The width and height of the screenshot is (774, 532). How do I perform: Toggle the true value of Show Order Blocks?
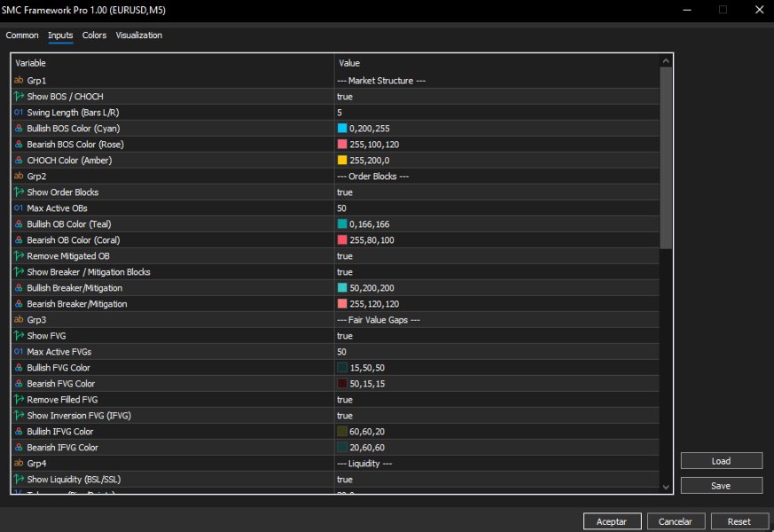[345, 192]
